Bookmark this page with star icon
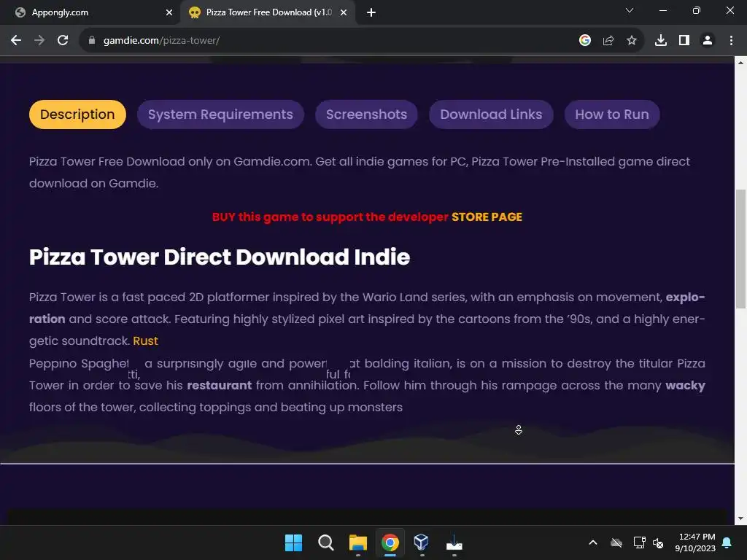The image size is (747, 560). coord(632,41)
